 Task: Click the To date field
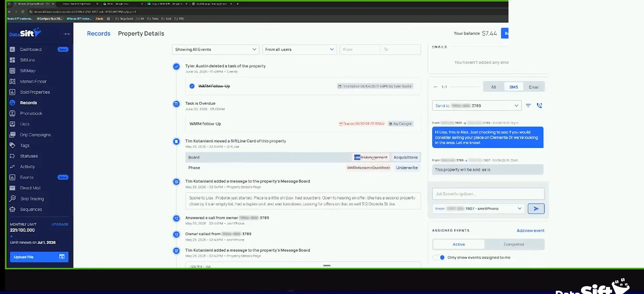click(x=400, y=50)
